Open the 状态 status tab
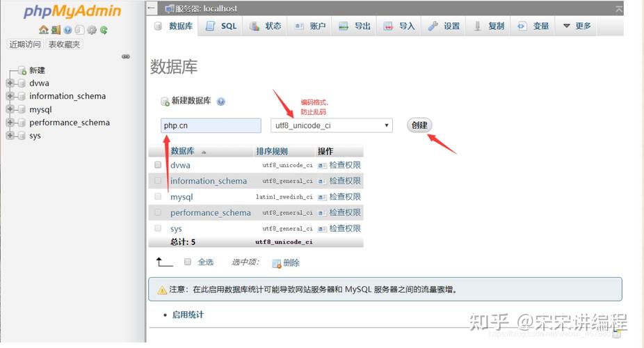This screenshot has width=644, height=348. coord(265,26)
